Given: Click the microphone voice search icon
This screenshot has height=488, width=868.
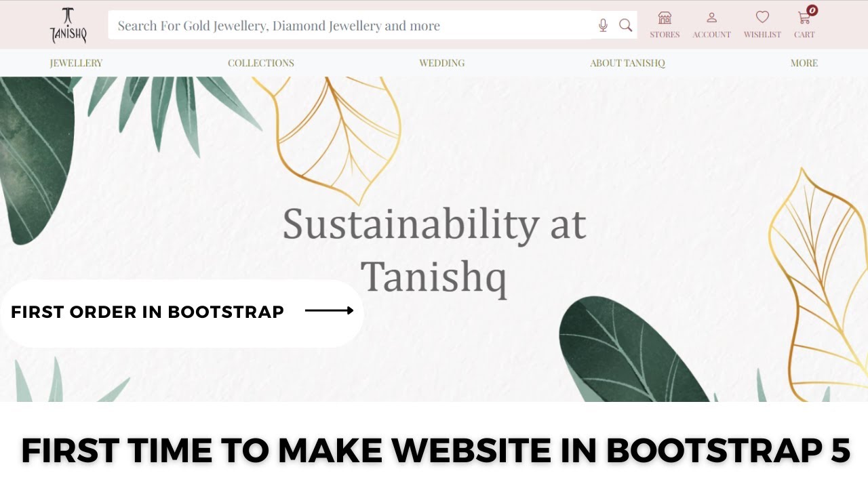Looking at the screenshot, I should [x=603, y=26].
